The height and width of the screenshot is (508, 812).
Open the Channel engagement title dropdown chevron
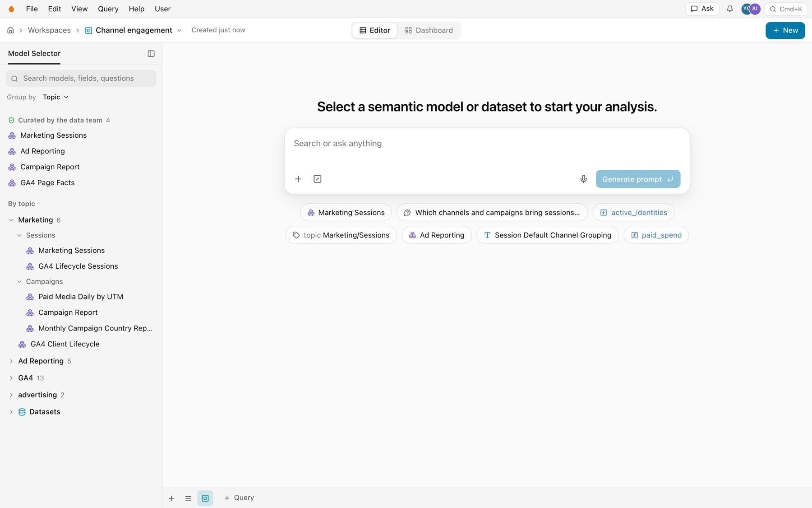coord(179,30)
